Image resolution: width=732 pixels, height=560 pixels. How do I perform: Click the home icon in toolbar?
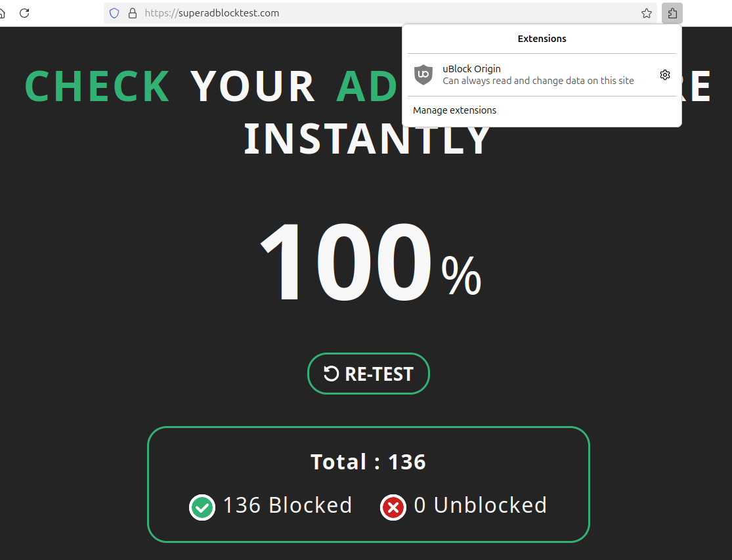2,13
